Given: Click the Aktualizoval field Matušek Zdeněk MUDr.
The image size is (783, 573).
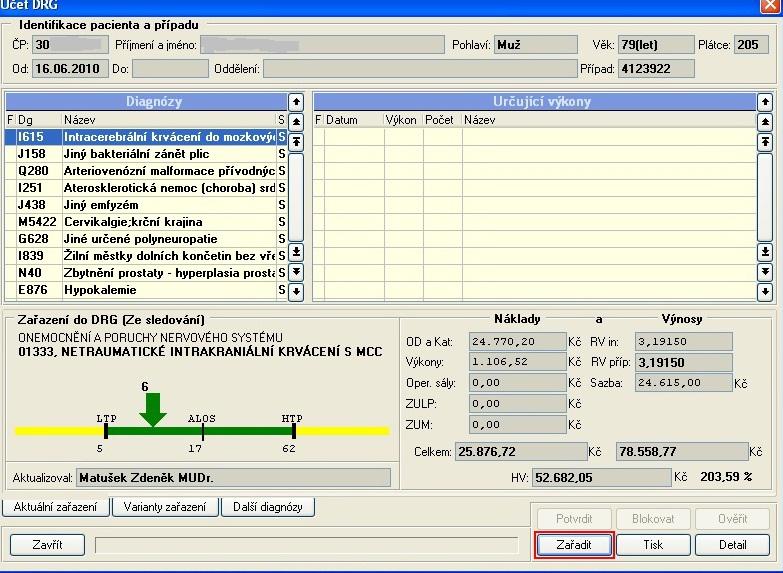Looking at the screenshot, I should coord(233,478).
